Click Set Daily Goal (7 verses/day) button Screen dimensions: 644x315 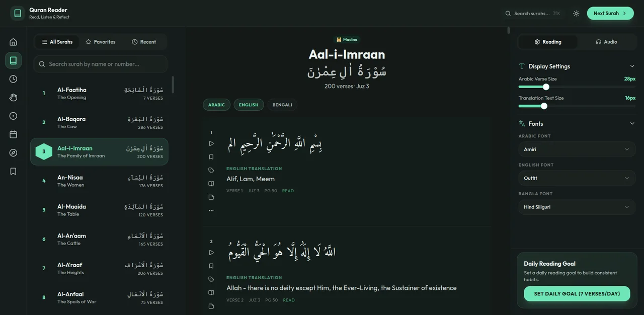tap(577, 294)
